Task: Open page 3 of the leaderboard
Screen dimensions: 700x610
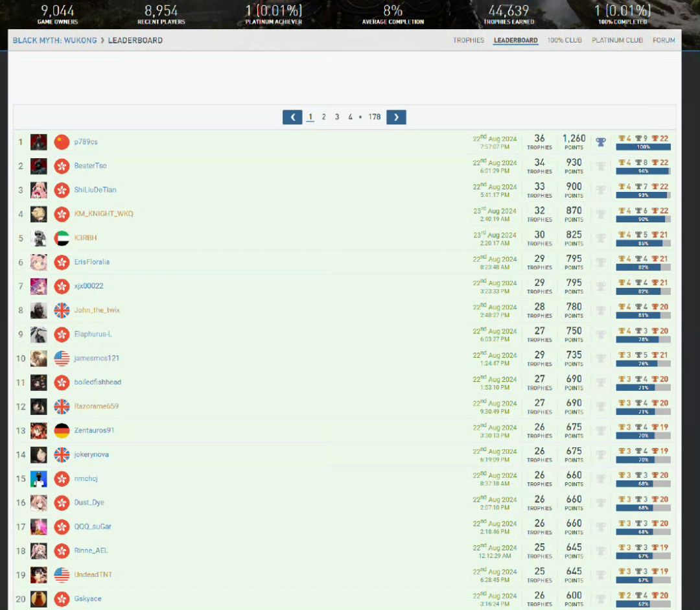Action: [x=337, y=117]
